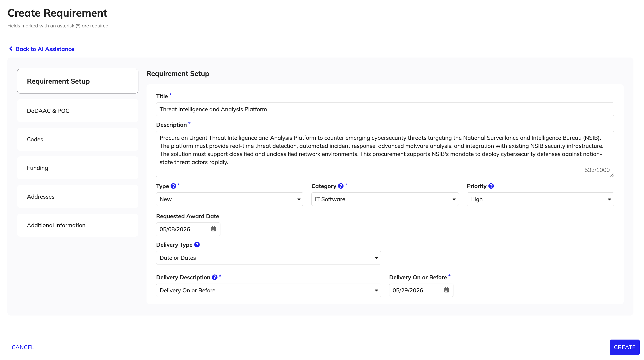Open calendar for Delivery On or Before
Image resolution: width=644 pixels, height=360 pixels.
coord(446,290)
